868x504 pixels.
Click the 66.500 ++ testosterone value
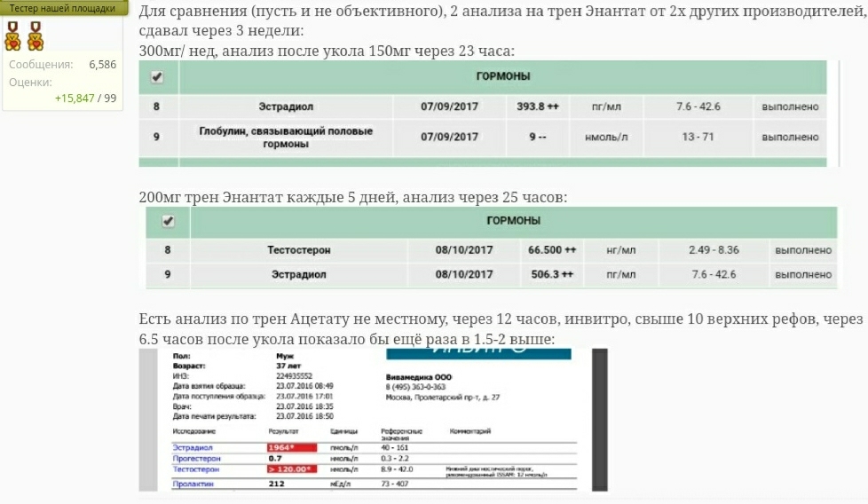pyautogui.click(x=552, y=250)
